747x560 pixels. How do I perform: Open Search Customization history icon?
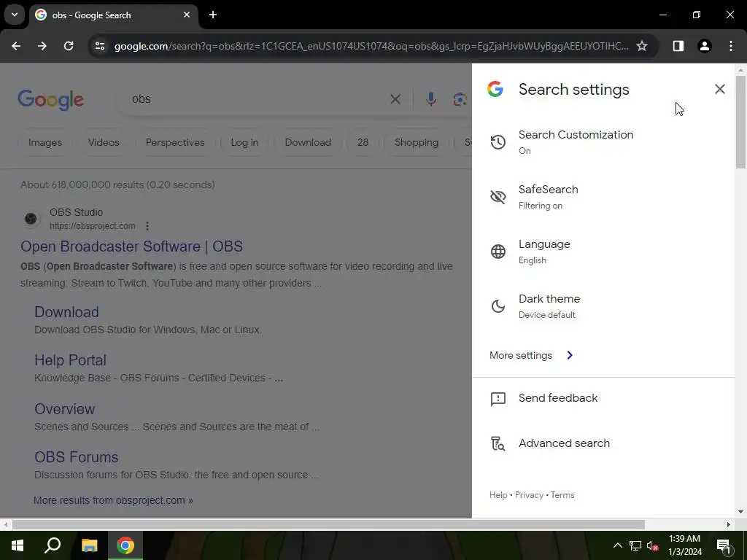(498, 142)
